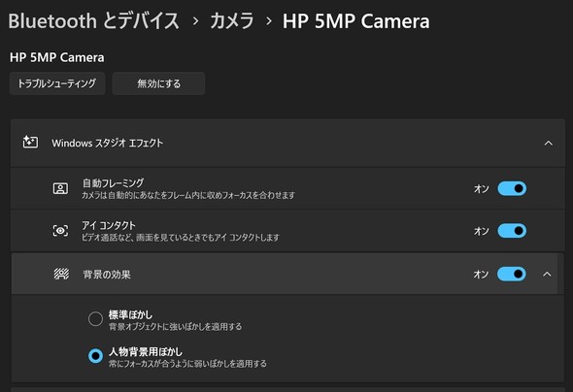Click the トラブルシューティング button
573x392 pixels.
57,83
